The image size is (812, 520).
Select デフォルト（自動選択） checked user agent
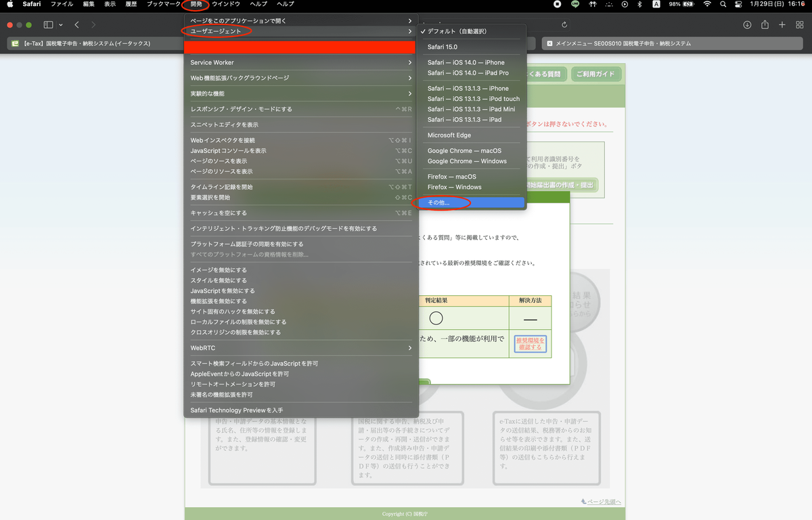click(472, 31)
